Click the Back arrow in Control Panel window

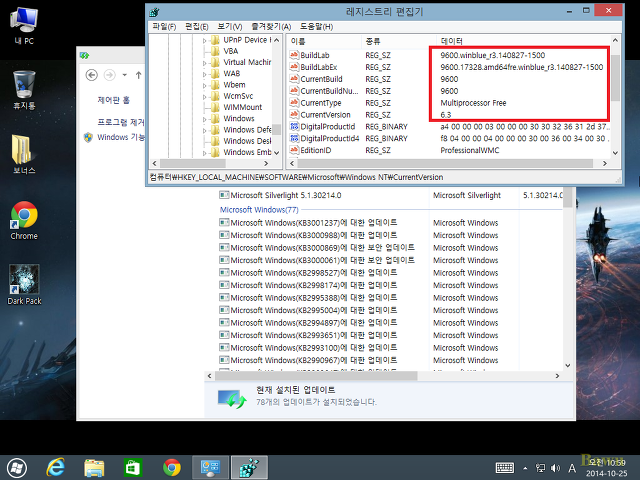point(91,75)
